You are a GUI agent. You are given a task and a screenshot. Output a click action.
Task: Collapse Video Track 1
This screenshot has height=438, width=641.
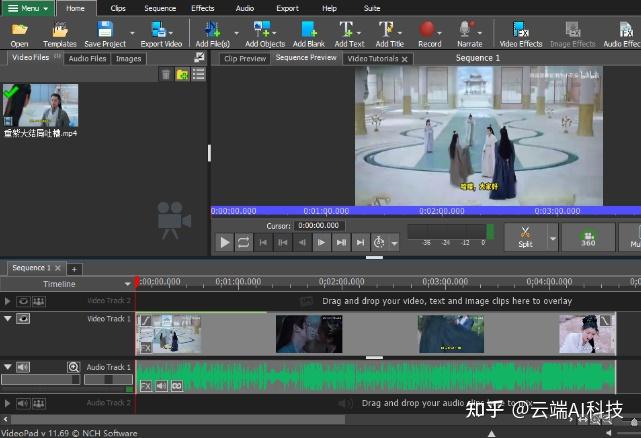coord(7,318)
